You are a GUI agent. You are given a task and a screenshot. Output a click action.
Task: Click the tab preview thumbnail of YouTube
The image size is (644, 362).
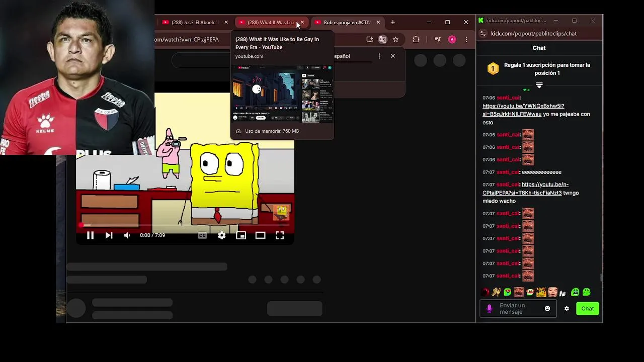[282, 93]
